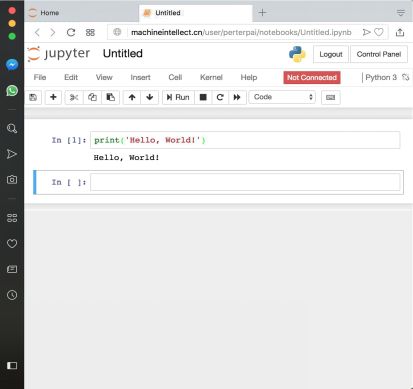The image size is (413, 389).
Task: Paste cells below icon
Action: [110, 97]
